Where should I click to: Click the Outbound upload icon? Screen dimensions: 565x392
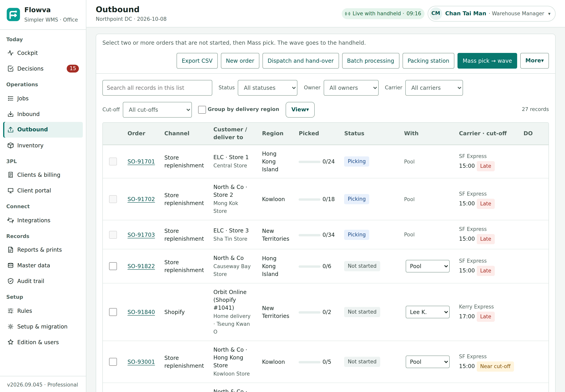point(11,129)
